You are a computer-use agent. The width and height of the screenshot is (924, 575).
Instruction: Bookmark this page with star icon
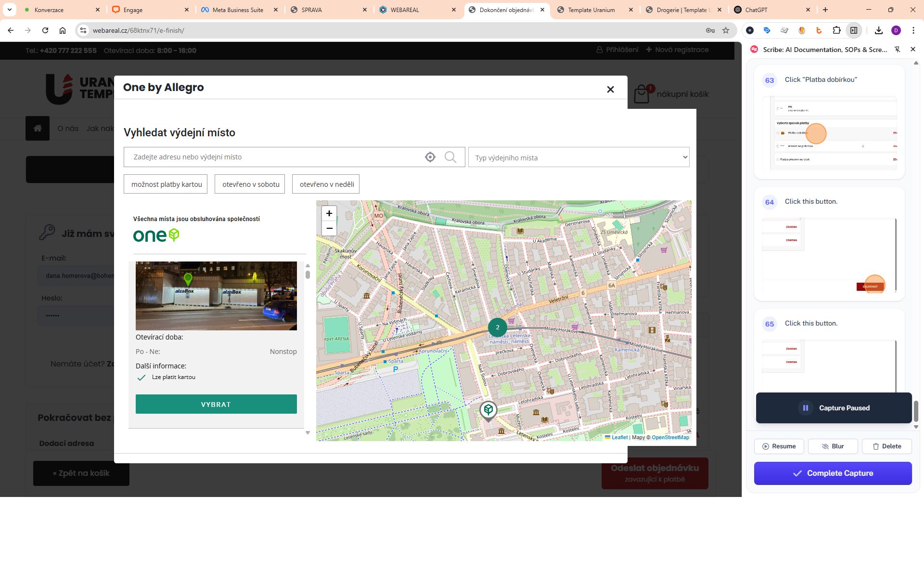[726, 30]
